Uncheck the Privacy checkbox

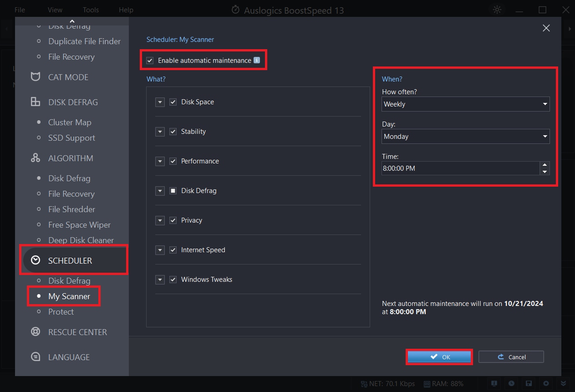tap(173, 220)
